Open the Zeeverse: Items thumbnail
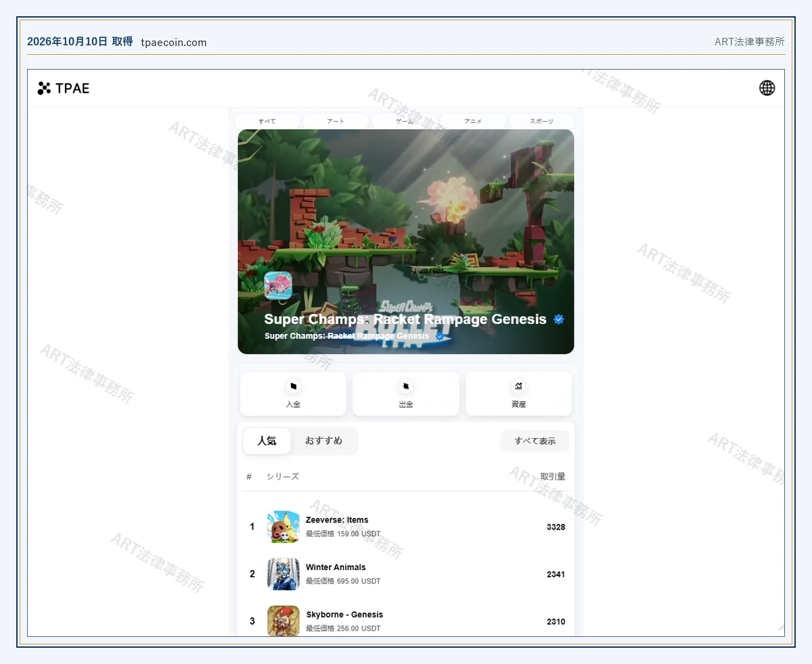Screen dimensions: 812x664 (284, 527)
